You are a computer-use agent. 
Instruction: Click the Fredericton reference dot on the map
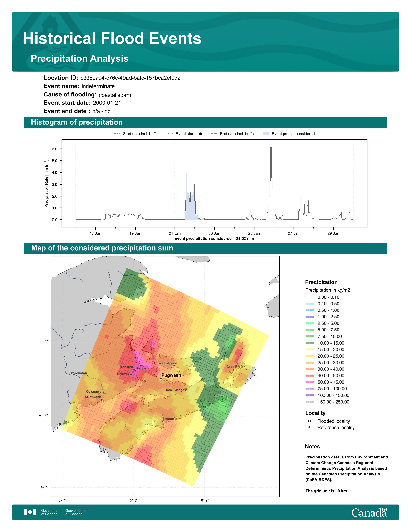tap(88, 375)
